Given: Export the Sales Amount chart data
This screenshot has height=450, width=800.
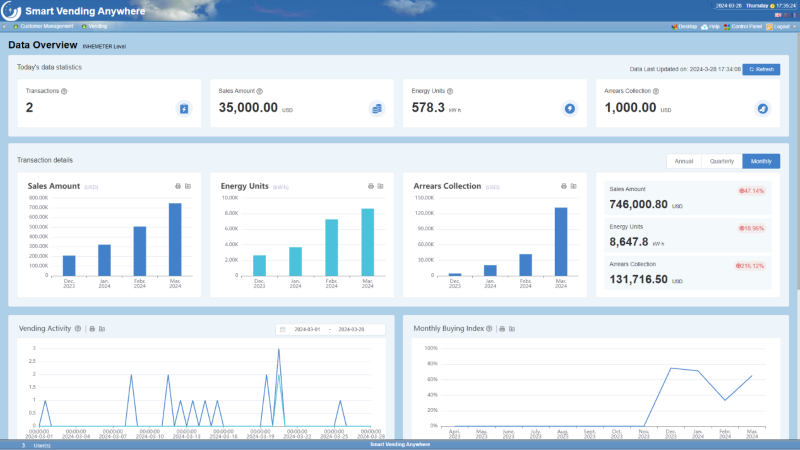Looking at the screenshot, I should tap(188, 186).
